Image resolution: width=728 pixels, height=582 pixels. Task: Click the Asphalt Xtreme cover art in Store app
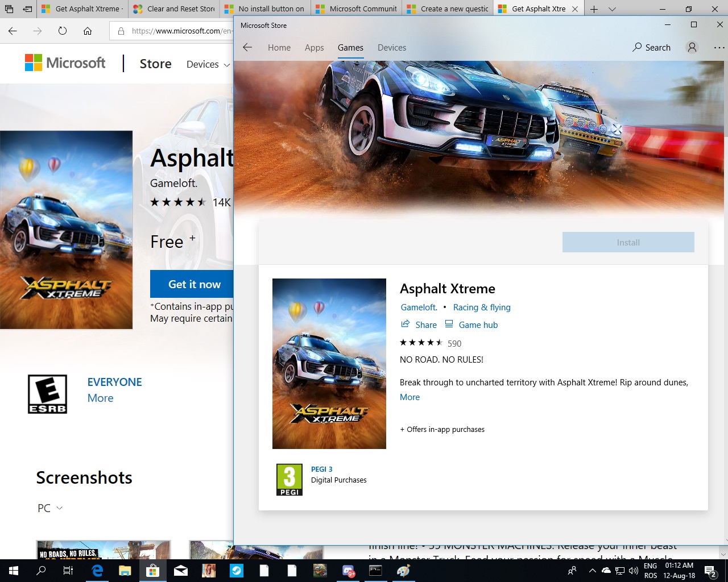329,364
